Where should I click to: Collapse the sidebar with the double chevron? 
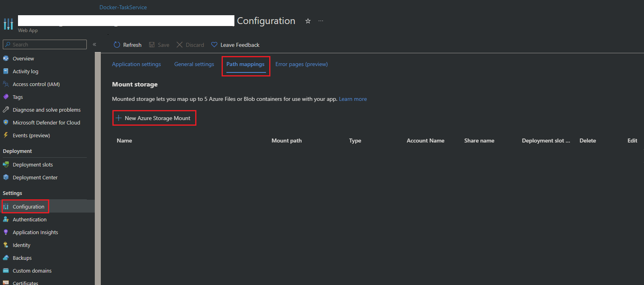pos(94,44)
